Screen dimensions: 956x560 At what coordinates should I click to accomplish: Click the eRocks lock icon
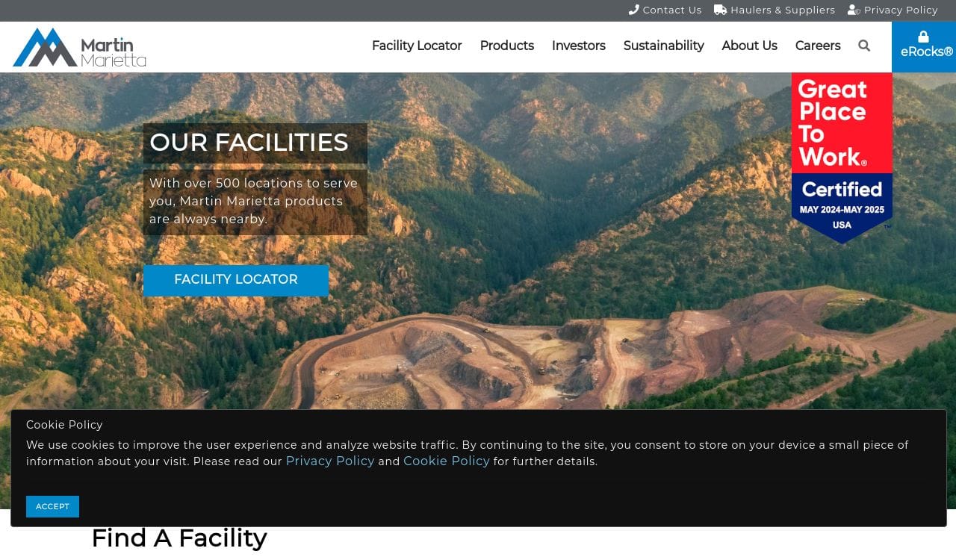tap(923, 37)
